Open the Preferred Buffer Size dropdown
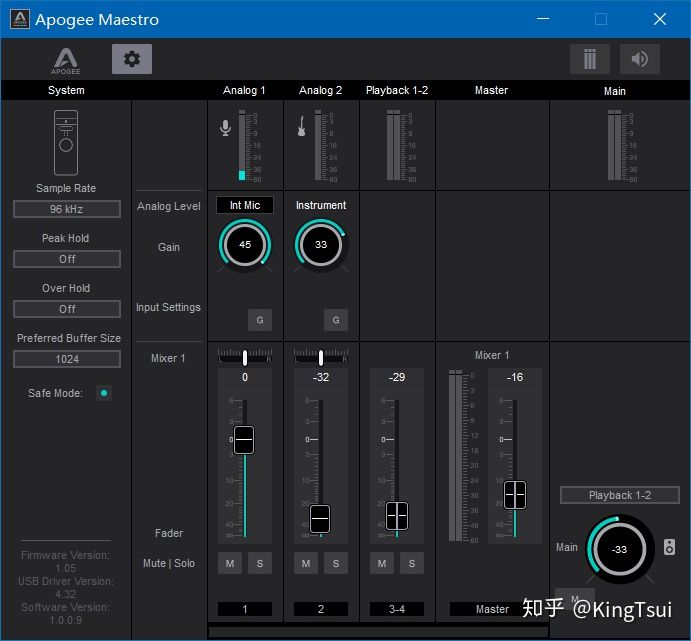 tap(66, 359)
